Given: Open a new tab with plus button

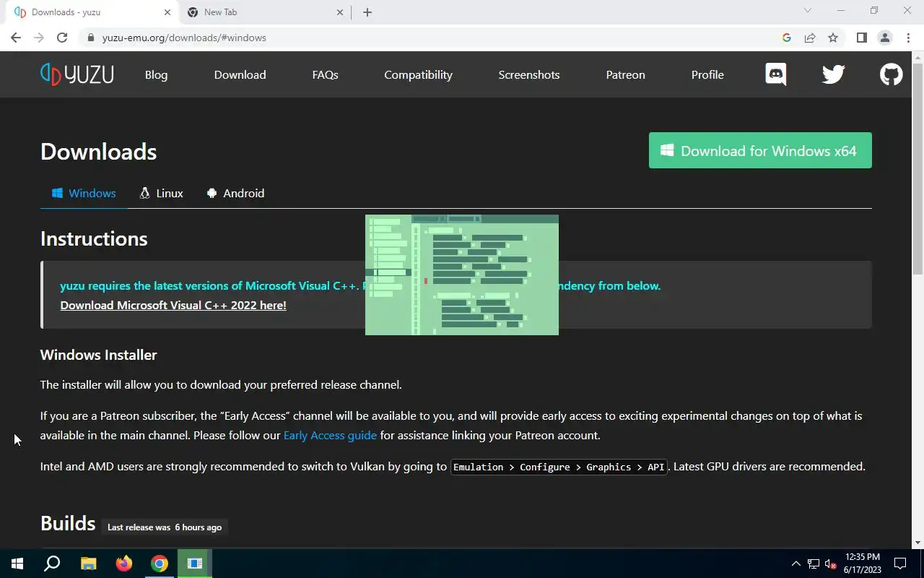Looking at the screenshot, I should (x=367, y=12).
